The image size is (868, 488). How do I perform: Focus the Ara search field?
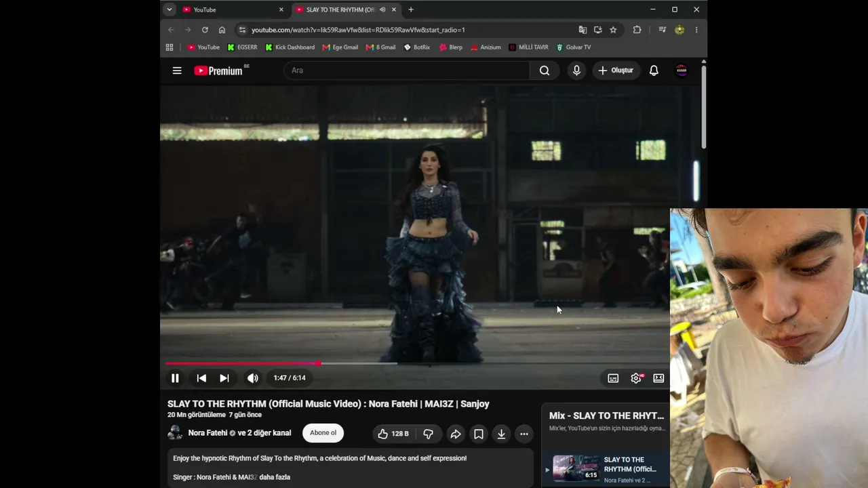coord(407,70)
